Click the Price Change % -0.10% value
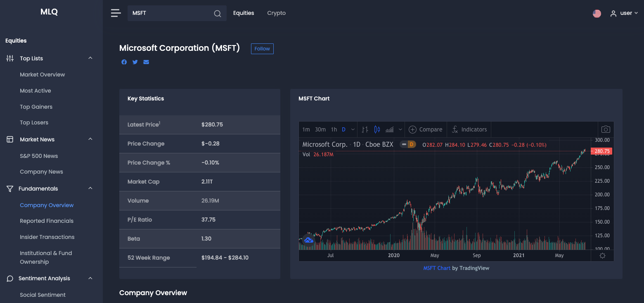The image size is (644, 303). coord(211,162)
